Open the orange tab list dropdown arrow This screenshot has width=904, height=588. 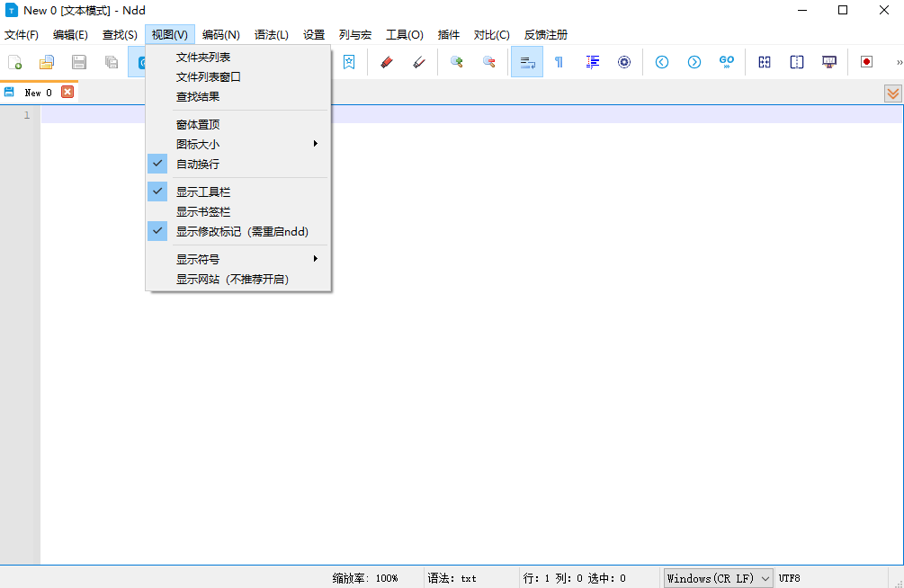click(x=893, y=94)
